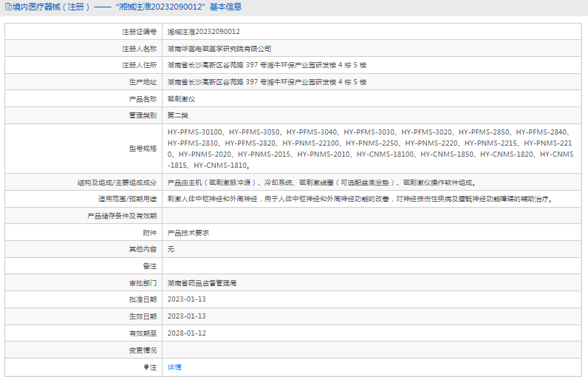
Task: Click the 生效日期 label
Action: point(143,316)
